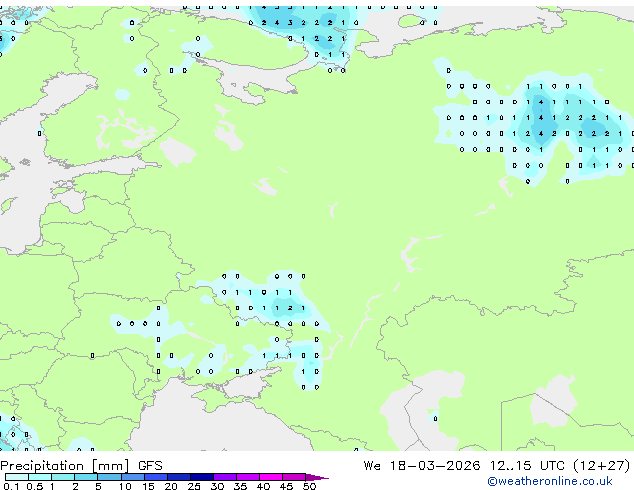Click the legend label "20"

click(x=171, y=486)
